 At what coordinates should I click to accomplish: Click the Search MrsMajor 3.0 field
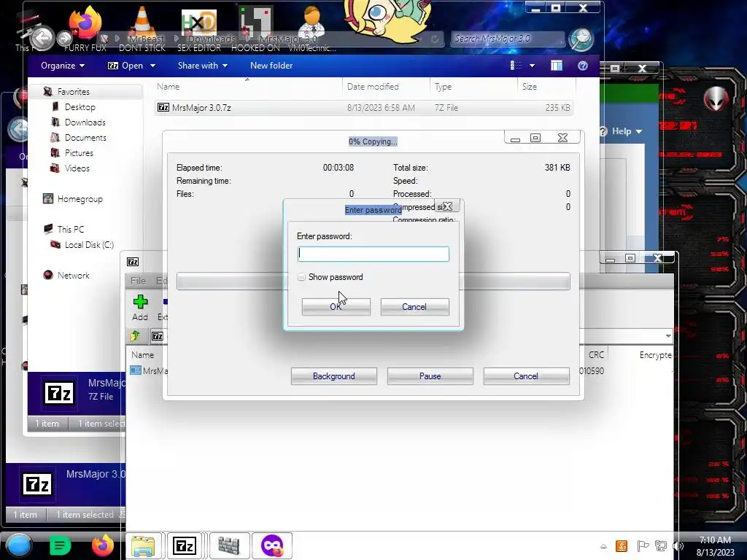(x=508, y=39)
